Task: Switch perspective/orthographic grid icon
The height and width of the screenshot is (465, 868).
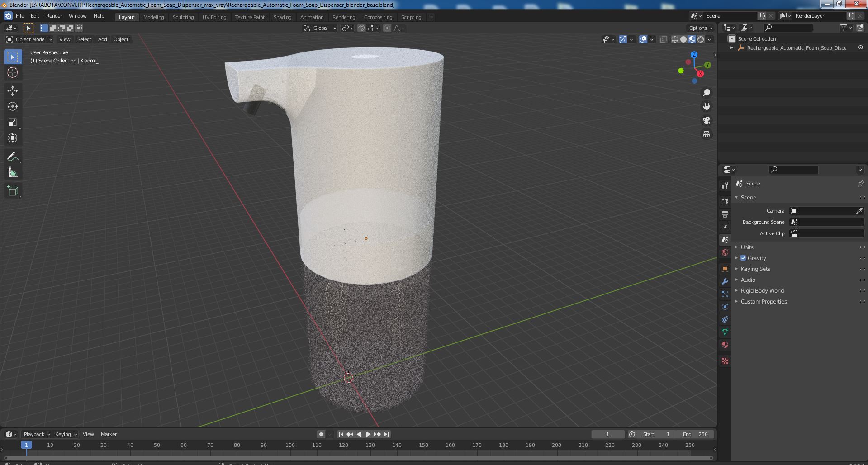Action: click(x=706, y=134)
